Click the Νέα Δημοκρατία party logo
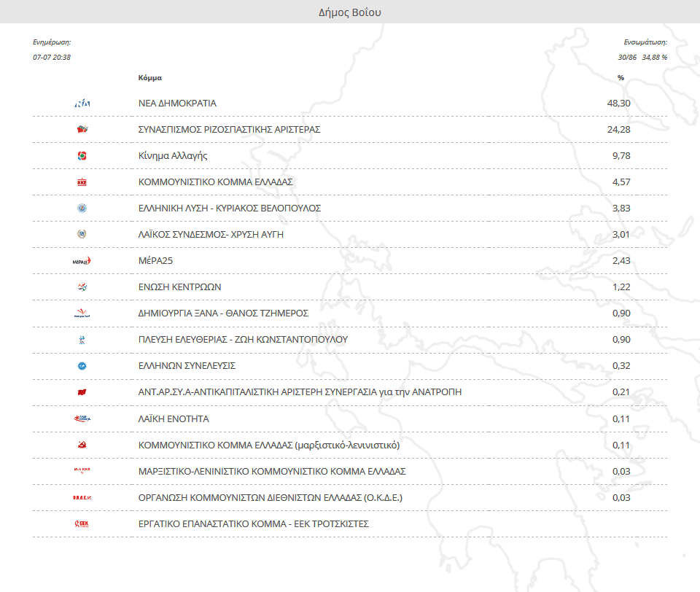 pos(82,104)
